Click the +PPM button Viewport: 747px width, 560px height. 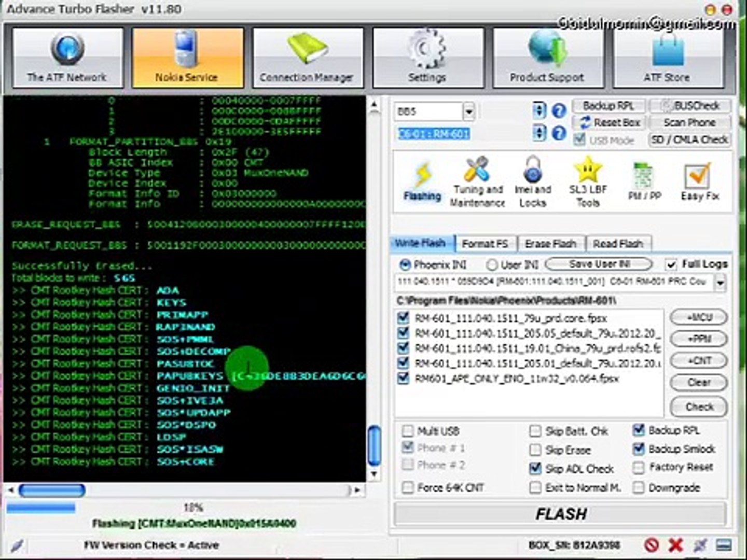[699, 339]
